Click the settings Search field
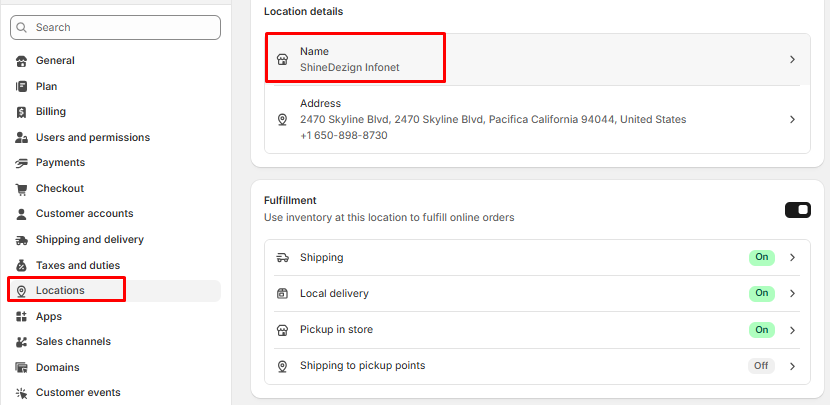830x405 pixels. pyautogui.click(x=115, y=27)
